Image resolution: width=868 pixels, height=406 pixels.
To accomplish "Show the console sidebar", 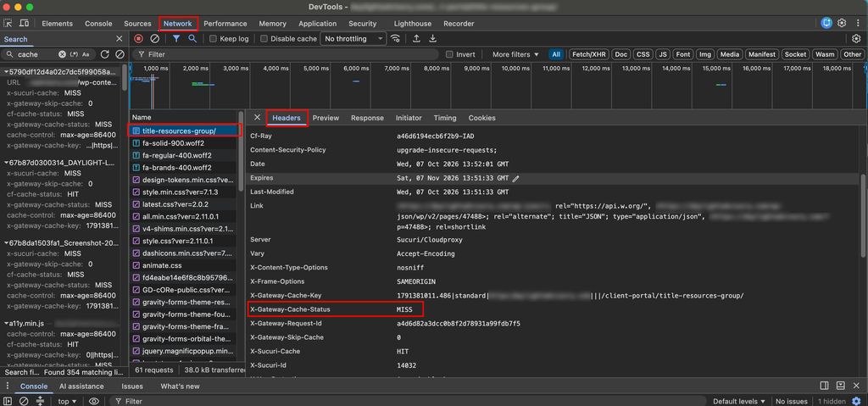I will pyautogui.click(x=8, y=401).
